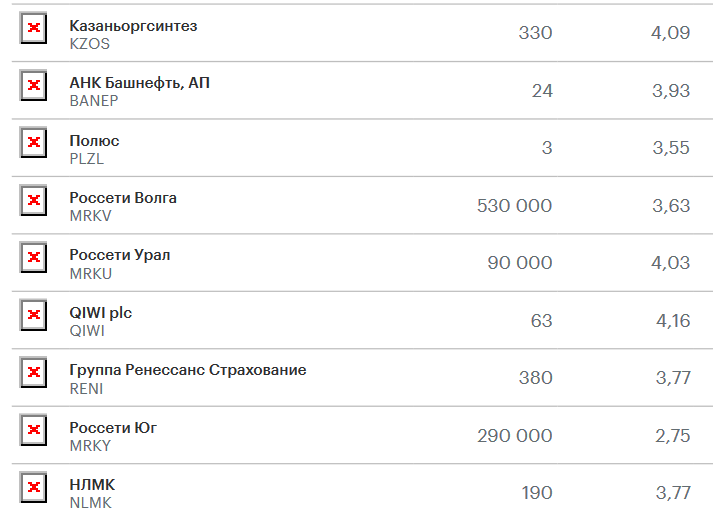Click the Россети Волга logo icon
713x523 pixels.
click(x=33, y=200)
